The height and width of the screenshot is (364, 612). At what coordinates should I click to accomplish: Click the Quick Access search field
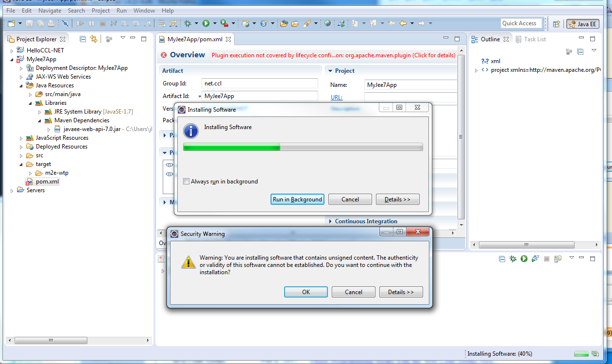point(521,23)
